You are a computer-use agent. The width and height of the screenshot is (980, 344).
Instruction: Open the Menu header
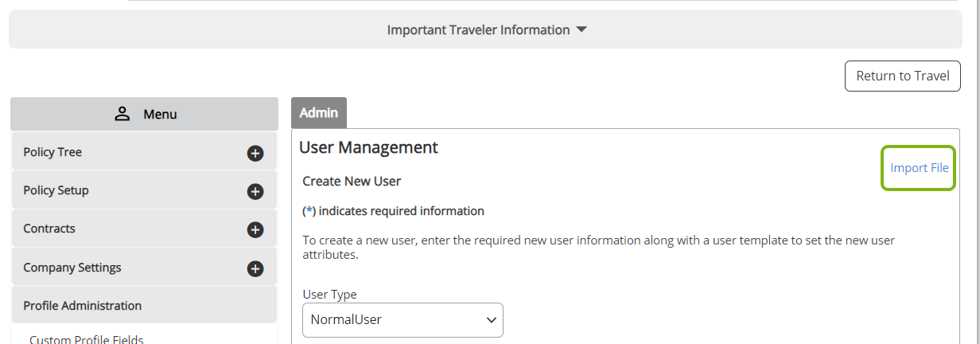point(144,114)
